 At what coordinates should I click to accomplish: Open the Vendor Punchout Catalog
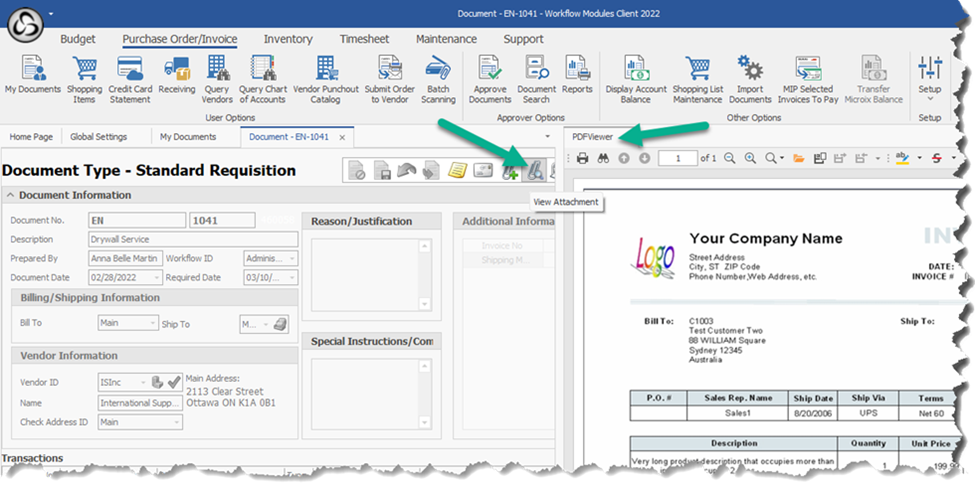point(327,79)
